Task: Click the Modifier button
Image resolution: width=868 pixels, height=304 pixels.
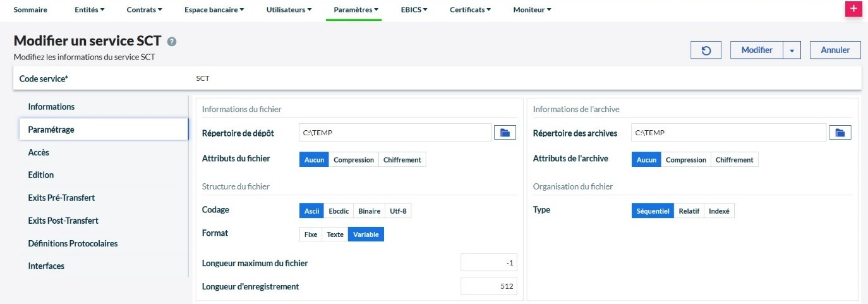Action: 756,51
